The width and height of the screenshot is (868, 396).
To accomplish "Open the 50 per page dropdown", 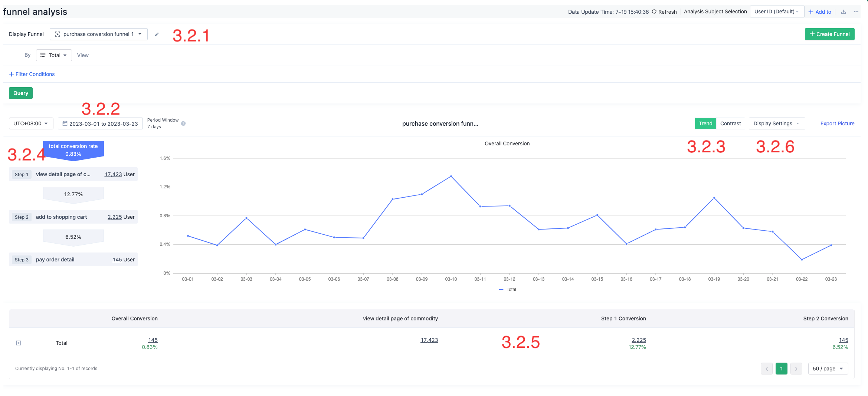I will pos(828,368).
